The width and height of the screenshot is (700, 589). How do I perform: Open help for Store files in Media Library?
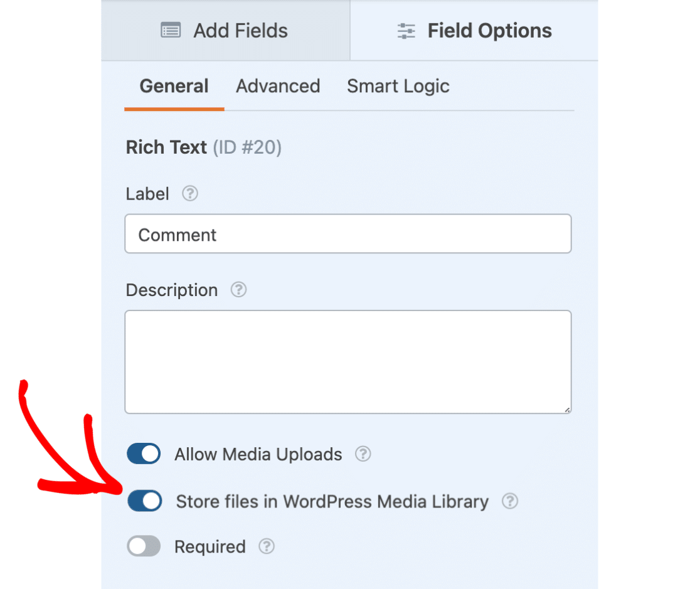pos(510,501)
